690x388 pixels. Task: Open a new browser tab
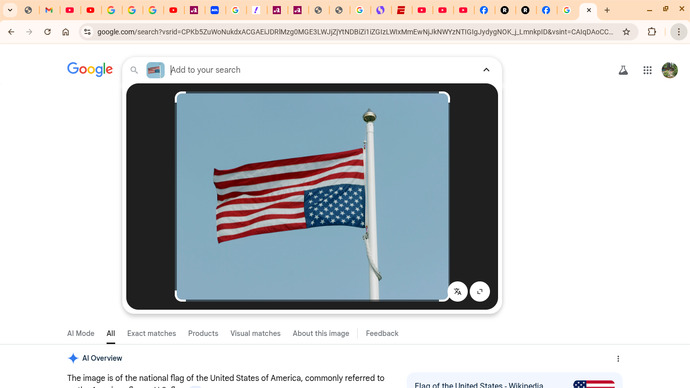(x=607, y=10)
